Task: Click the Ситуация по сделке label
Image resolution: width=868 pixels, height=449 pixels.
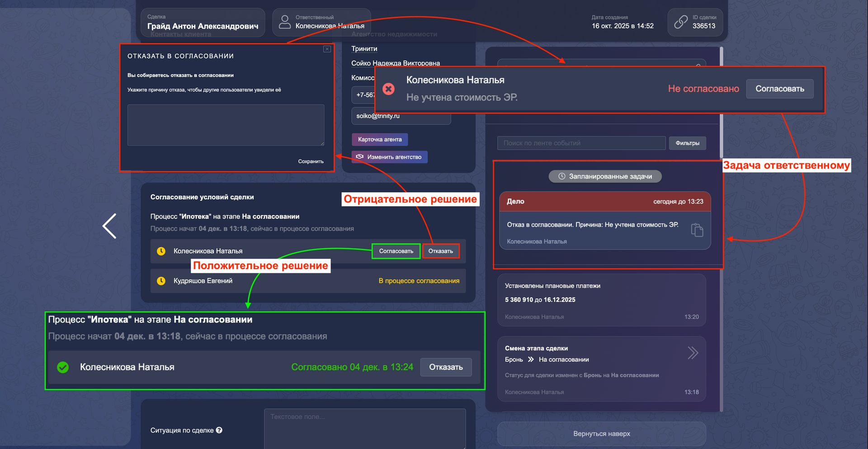Action: click(182, 430)
